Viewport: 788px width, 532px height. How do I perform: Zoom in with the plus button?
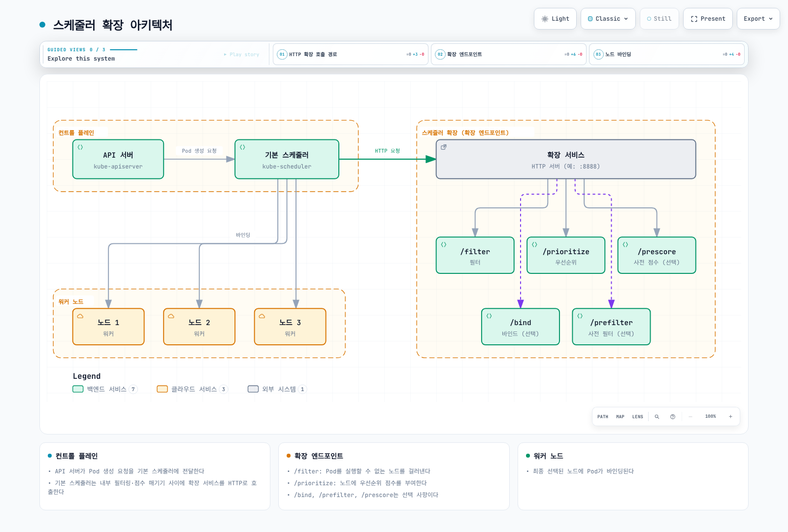click(730, 417)
